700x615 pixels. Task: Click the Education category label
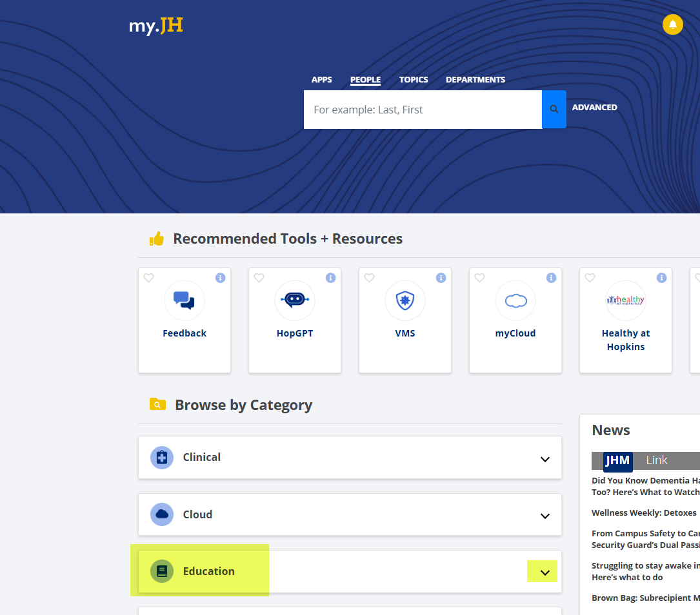click(x=208, y=571)
